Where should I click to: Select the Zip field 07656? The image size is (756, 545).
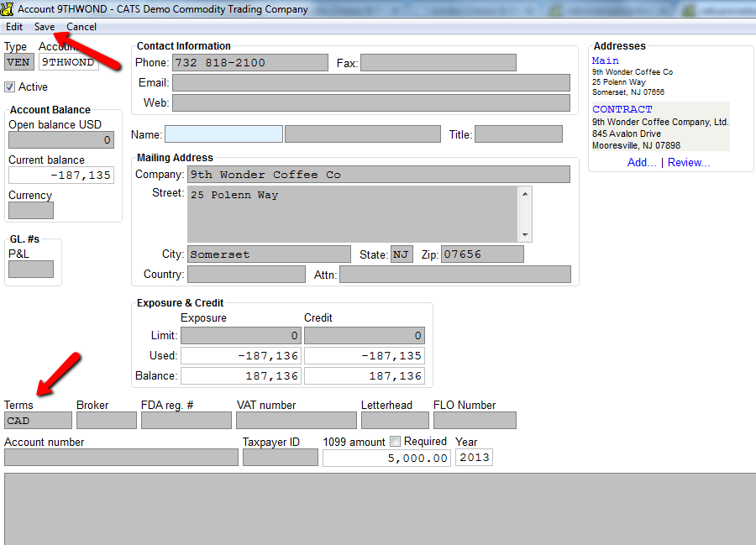click(x=482, y=254)
